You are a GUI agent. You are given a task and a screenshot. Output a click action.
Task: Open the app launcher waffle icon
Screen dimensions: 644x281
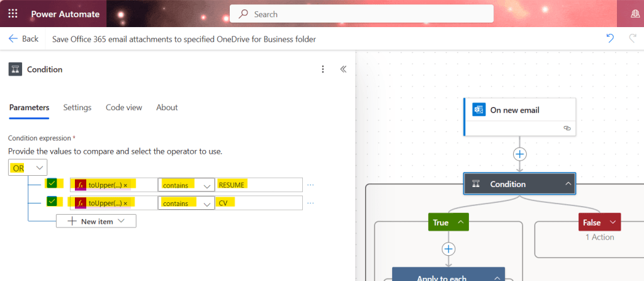tap(13, 13)
